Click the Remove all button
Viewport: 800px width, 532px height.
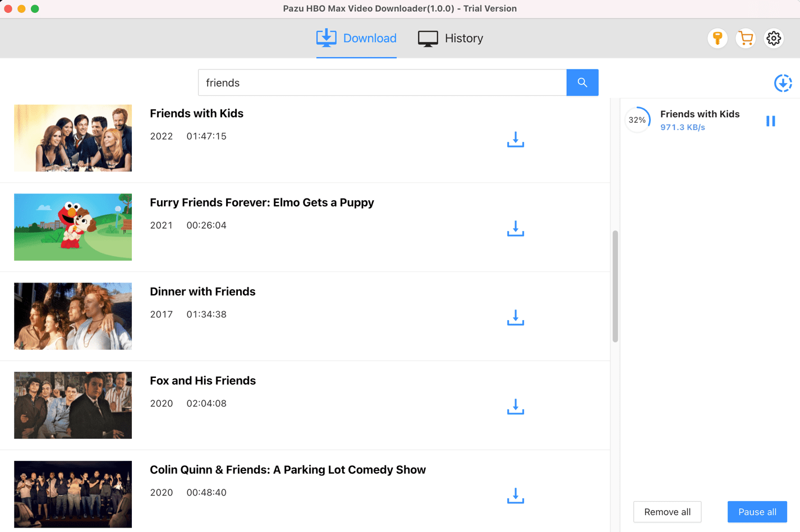pos(667,512)
